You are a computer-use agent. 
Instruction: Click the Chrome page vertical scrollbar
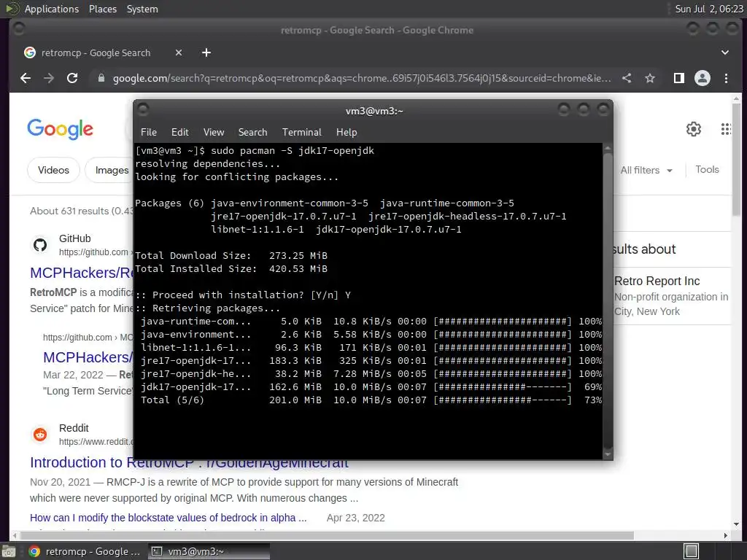click(x=736, y=160)
